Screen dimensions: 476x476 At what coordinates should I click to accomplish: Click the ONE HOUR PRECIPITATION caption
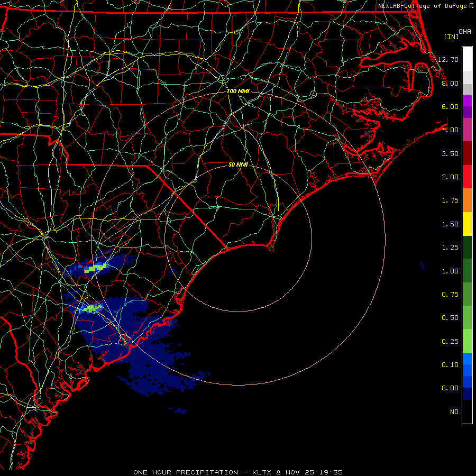186,472
